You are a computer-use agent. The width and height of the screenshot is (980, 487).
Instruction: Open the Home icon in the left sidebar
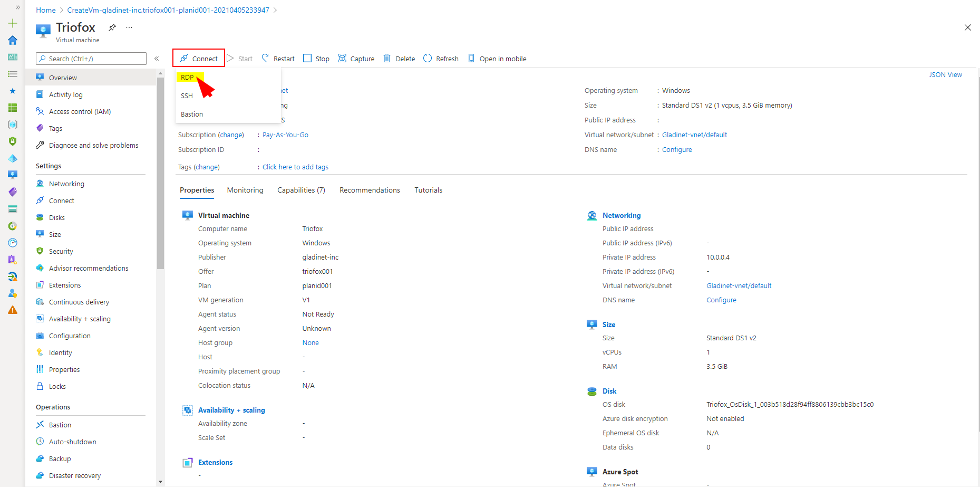coord(13,40)
